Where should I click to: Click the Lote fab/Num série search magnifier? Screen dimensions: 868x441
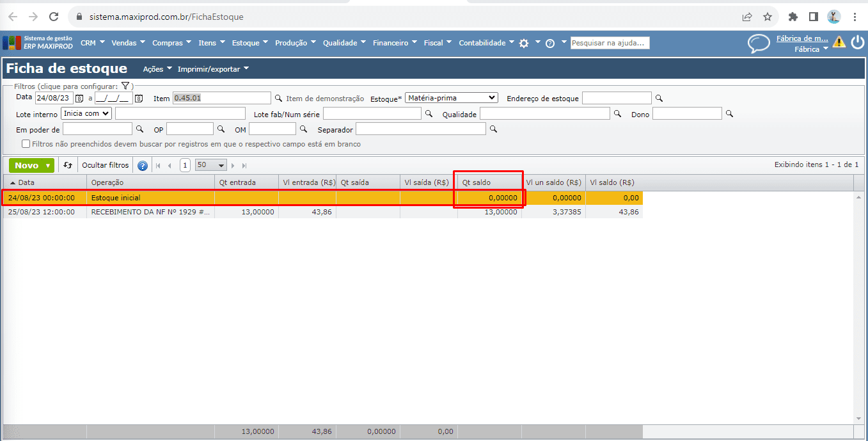point(429,114)
